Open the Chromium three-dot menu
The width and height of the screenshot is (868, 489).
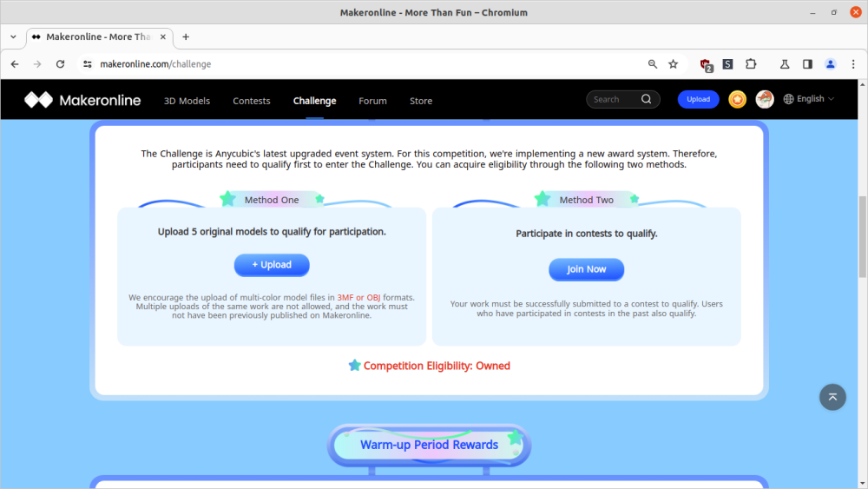853,64
